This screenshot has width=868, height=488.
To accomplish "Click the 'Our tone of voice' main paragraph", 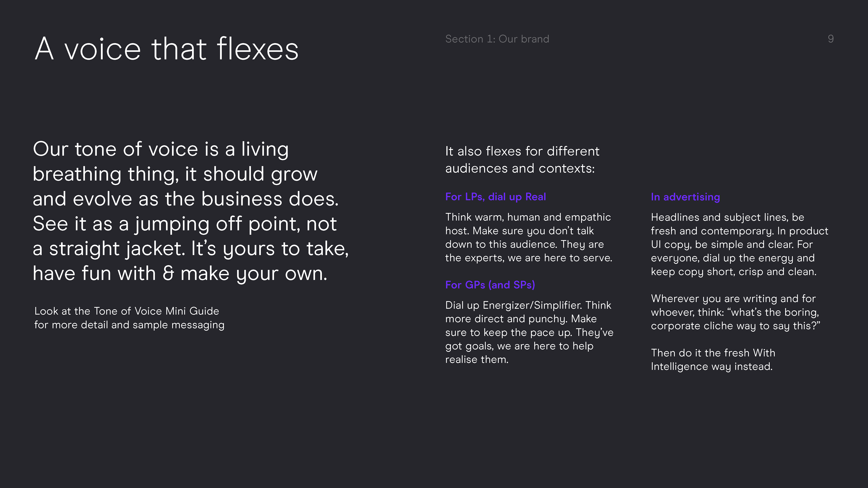I will click(x=191, y=211).
